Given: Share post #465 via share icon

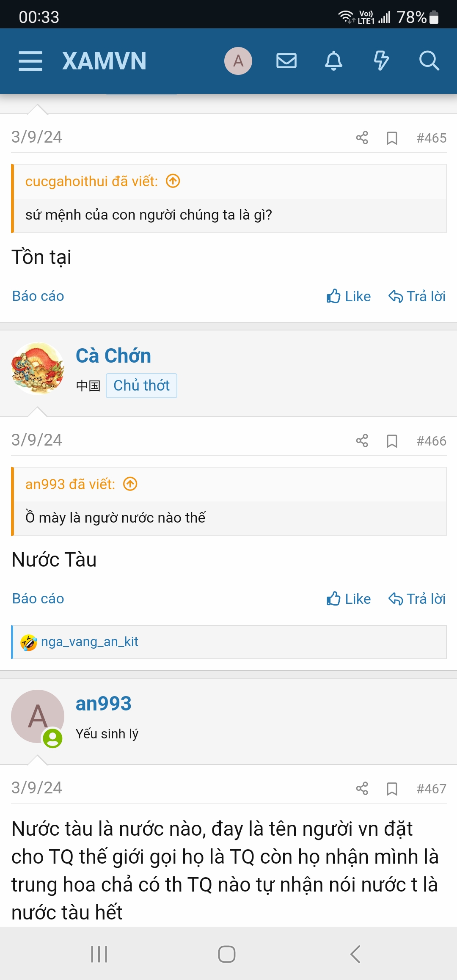Looking at the screenshot, I should tap(362, 138).
